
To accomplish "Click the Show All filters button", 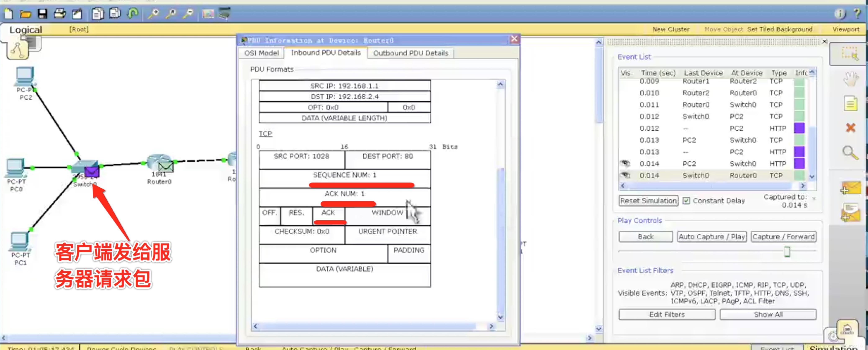I will tap(768, 314).
